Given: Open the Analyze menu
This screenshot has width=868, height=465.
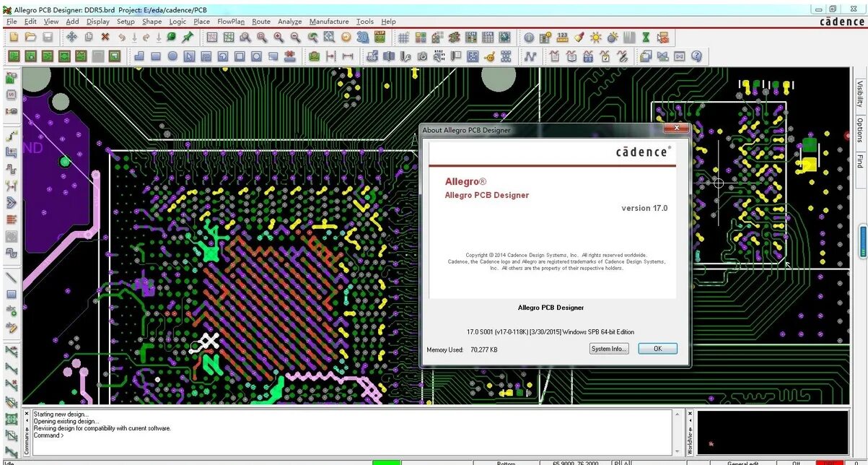Looking at the screenshot, I should tap(290, 22).
